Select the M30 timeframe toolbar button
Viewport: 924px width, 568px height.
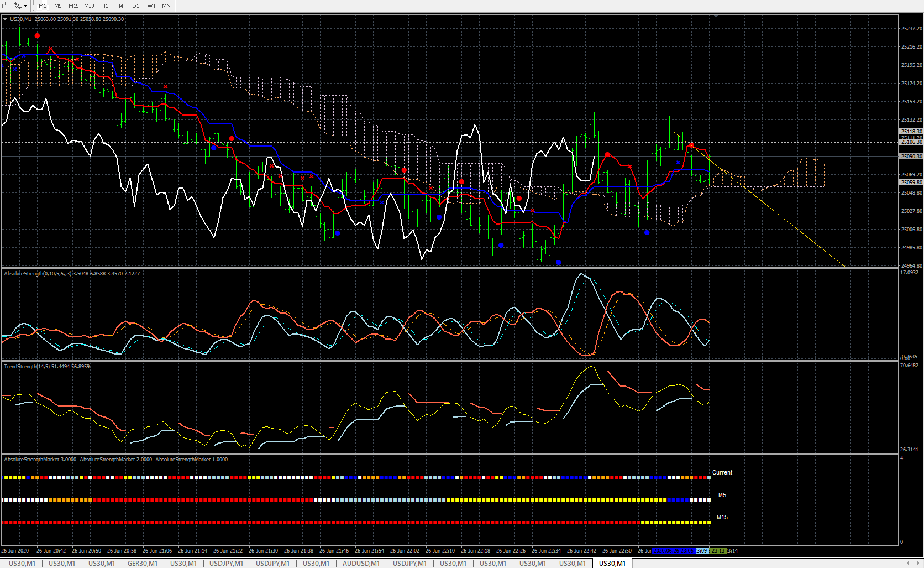point(89,6)
